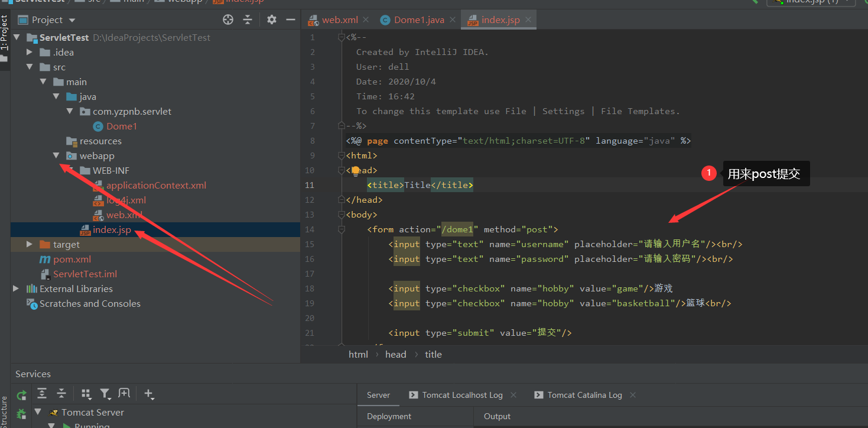Click the debug rerun icon in Services

coord(22,413)
